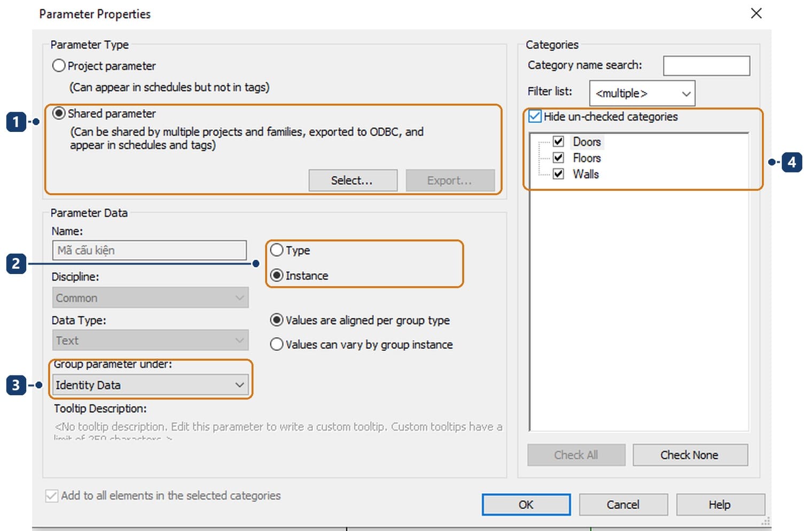The height and width of the screenshot is (531, 812).
Task: Click the Select... button
Action: pos(353,181)
